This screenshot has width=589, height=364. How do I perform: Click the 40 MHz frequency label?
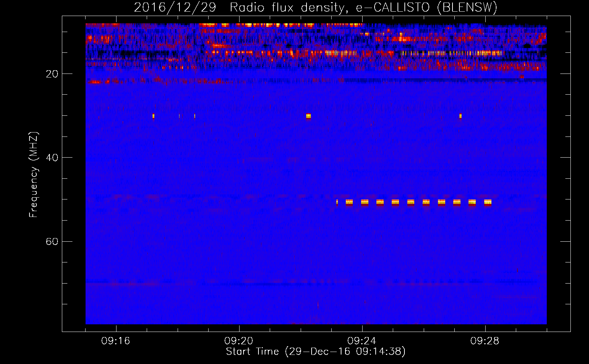[52, 158]
